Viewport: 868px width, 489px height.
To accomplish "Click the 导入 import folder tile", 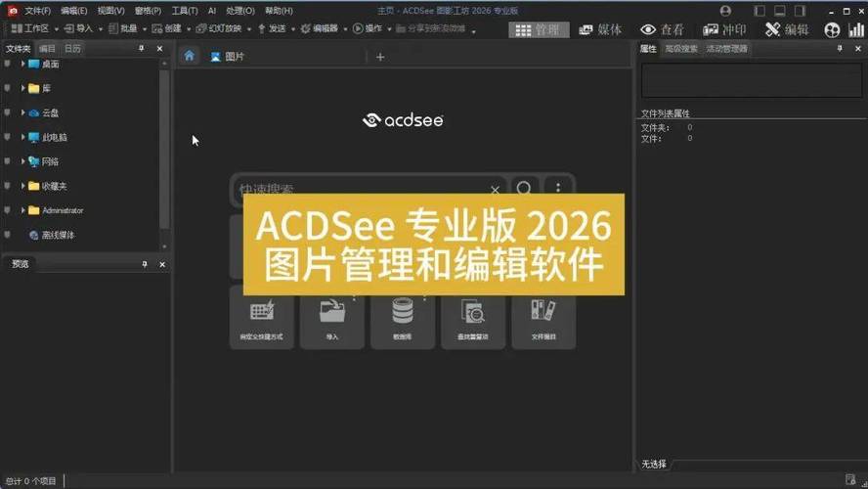I will pos(332,319).
